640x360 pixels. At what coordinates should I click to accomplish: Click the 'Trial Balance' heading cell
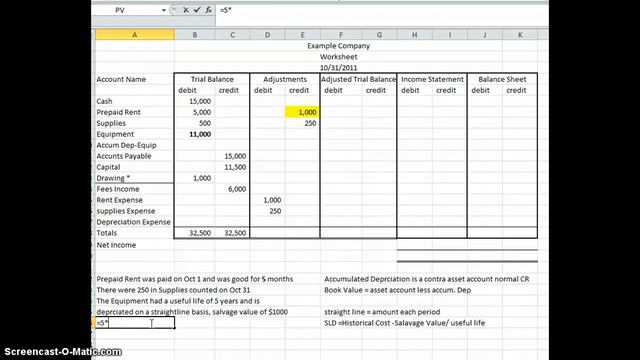pos(212,79)
